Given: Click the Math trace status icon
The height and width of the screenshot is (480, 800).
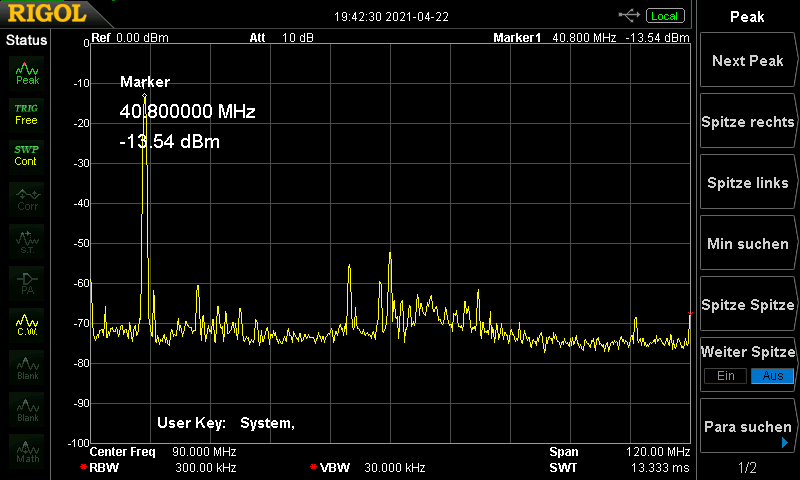Looking at the screenshot, I should pyautogui.click(x=27, y=451).
